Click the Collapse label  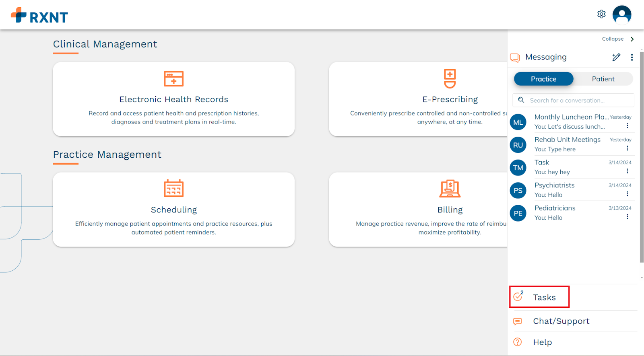613,39
